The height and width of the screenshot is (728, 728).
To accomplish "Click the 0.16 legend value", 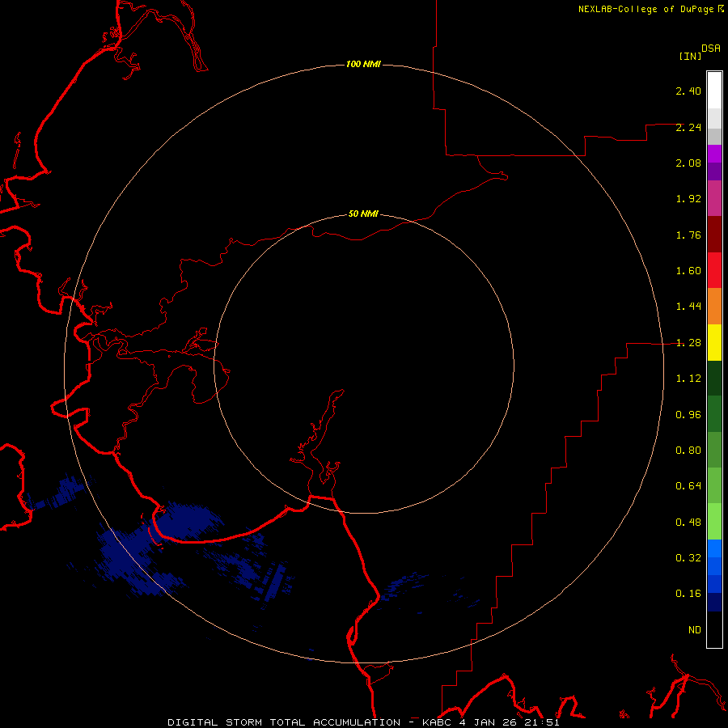I will click(688, 594).
